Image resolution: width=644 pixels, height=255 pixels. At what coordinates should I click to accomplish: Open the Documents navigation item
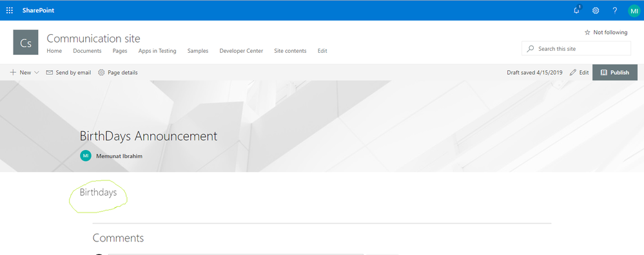[x=87, y=51]
